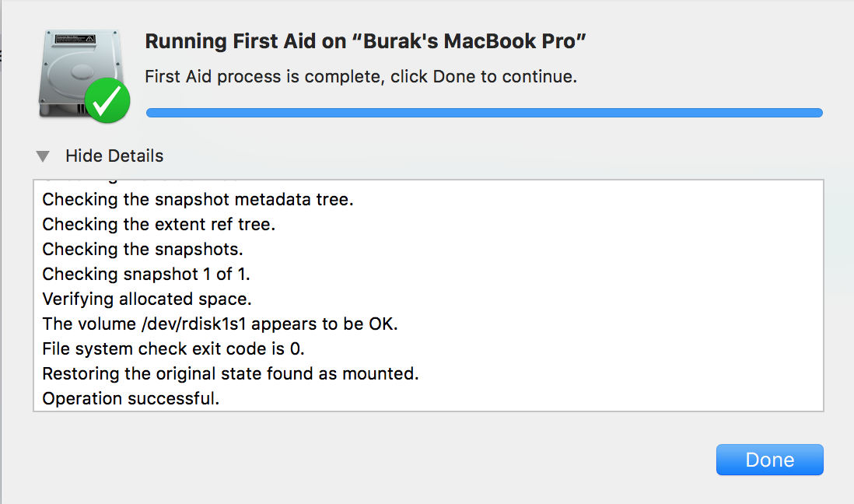Click the quoted "Burak's MacBook Pro" name
The image size is (854, 504).
click(474, 42)
